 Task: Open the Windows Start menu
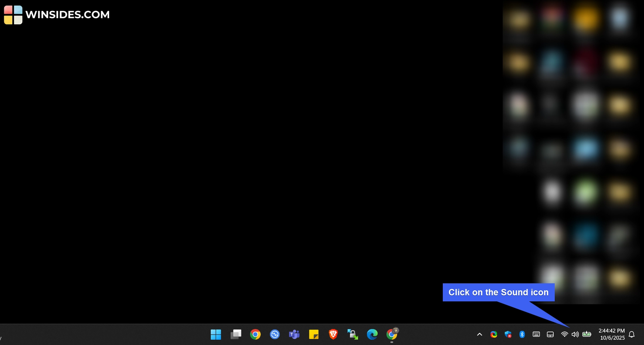[x=216, y=334]
